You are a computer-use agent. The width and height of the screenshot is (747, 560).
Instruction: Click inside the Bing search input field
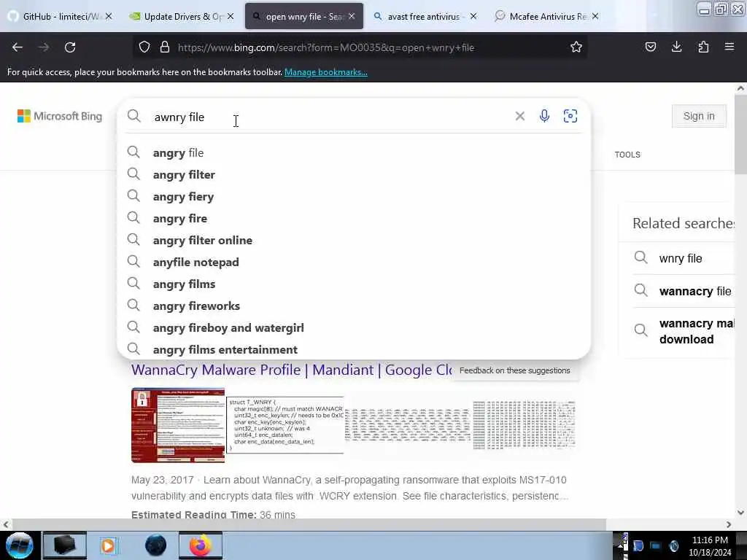pos(329,117)
